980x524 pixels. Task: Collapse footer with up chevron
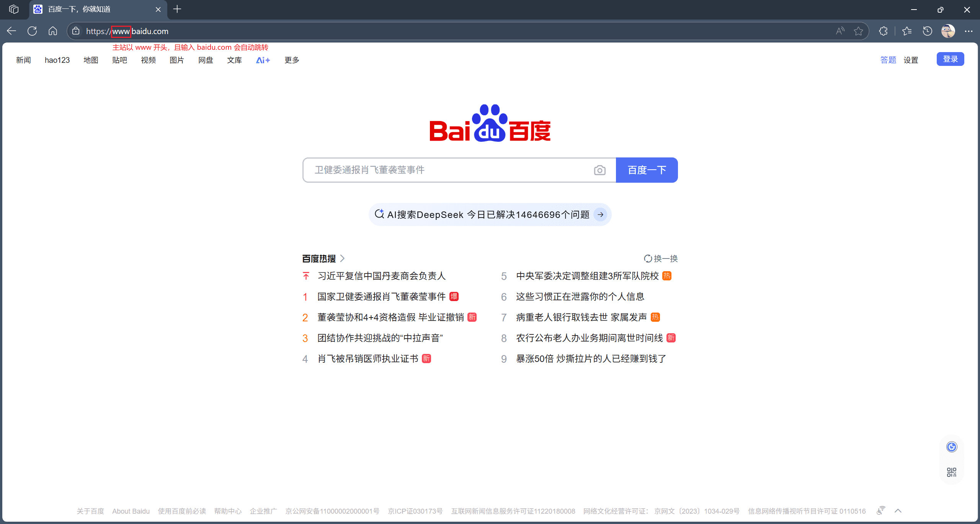click(898, 511)
